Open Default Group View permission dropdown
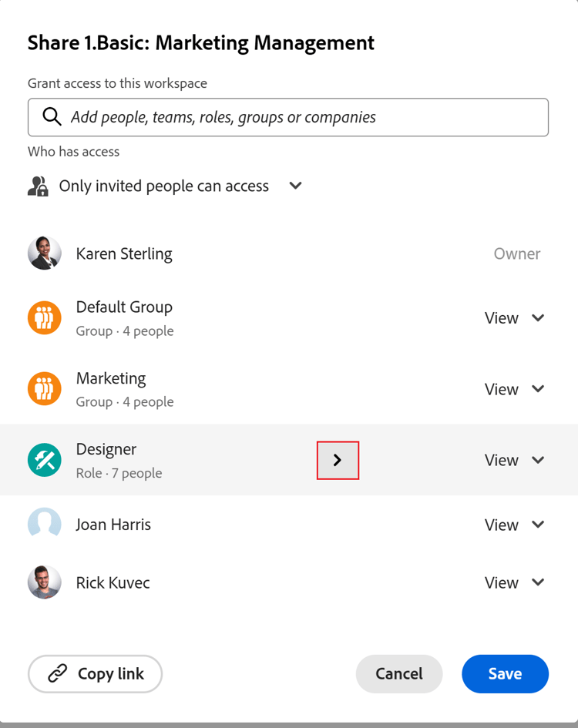The image size is (578, 728). point(514,318)
